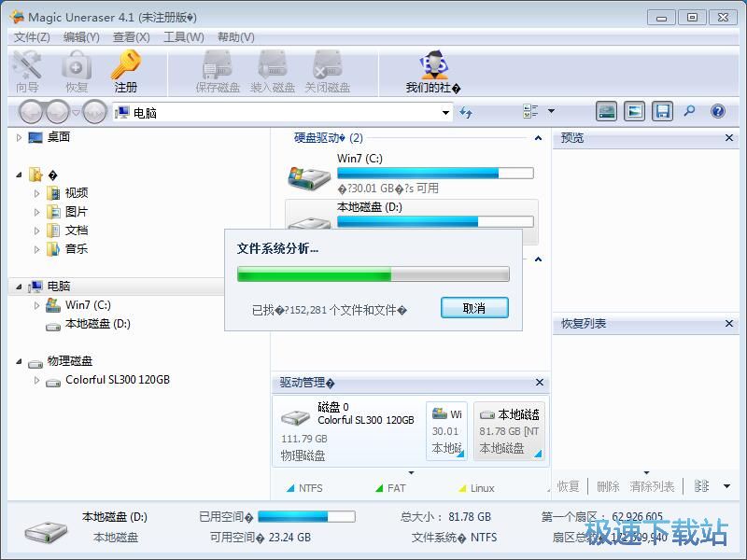This screenshot has width=747, height=560.
Task: Close the 预览 preview panel
Action: click(729, 137)
